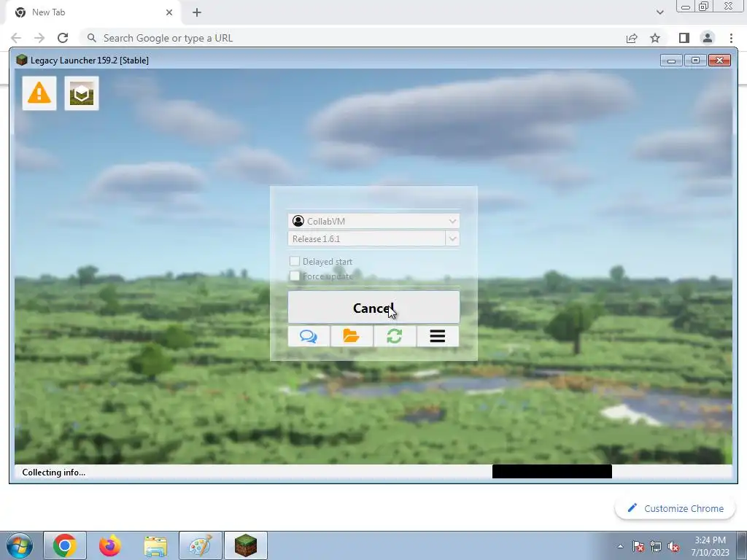Open the Minecraft block promo icon
The width and height of the screenshot is (747, 560).
[x=82, y=93]
